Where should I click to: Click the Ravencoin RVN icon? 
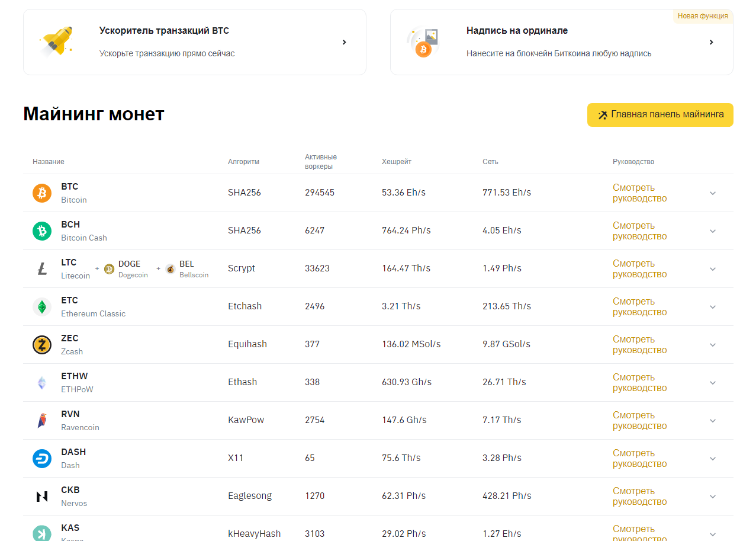(42, 421)
